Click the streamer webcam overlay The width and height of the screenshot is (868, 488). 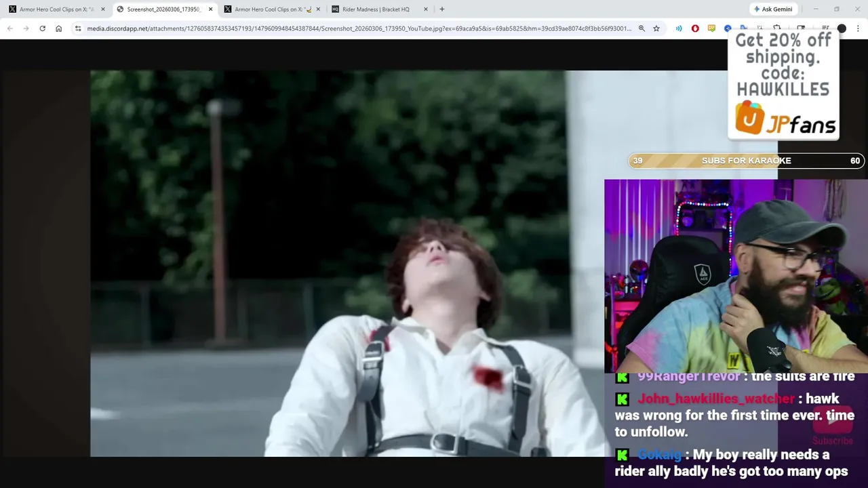click(x=736, y=277)
